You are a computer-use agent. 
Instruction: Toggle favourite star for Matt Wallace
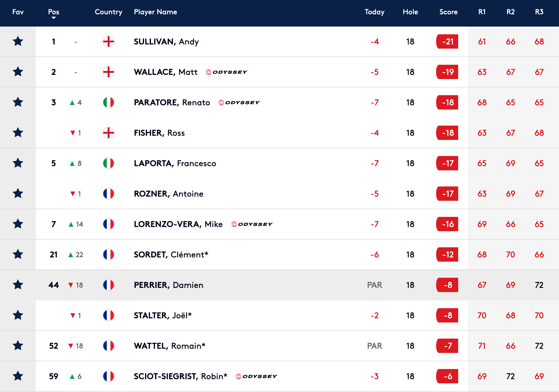point(18,72)
